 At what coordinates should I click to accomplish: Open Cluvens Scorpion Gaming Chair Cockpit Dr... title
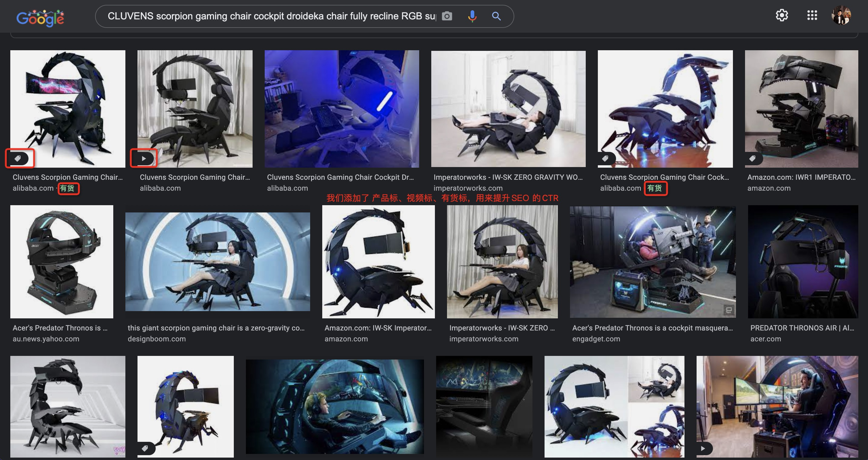[x=340, y=177]
